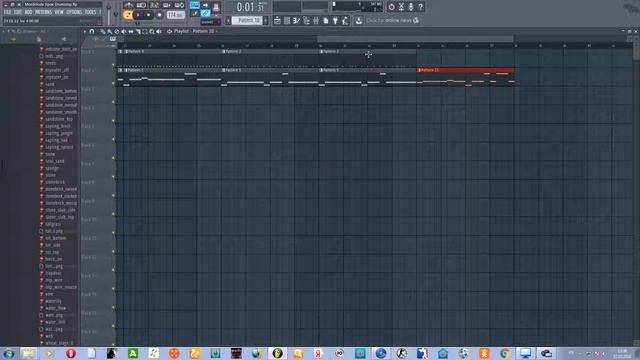This screenshot has width=640, height=360.
Task: Mute Track 3 using its green light
Action: coord(113,102)
